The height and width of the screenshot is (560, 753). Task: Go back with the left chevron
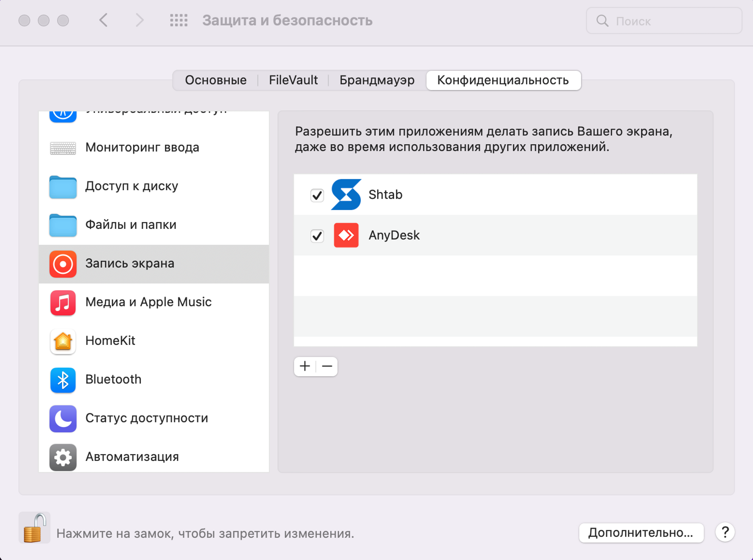[104, 20]
